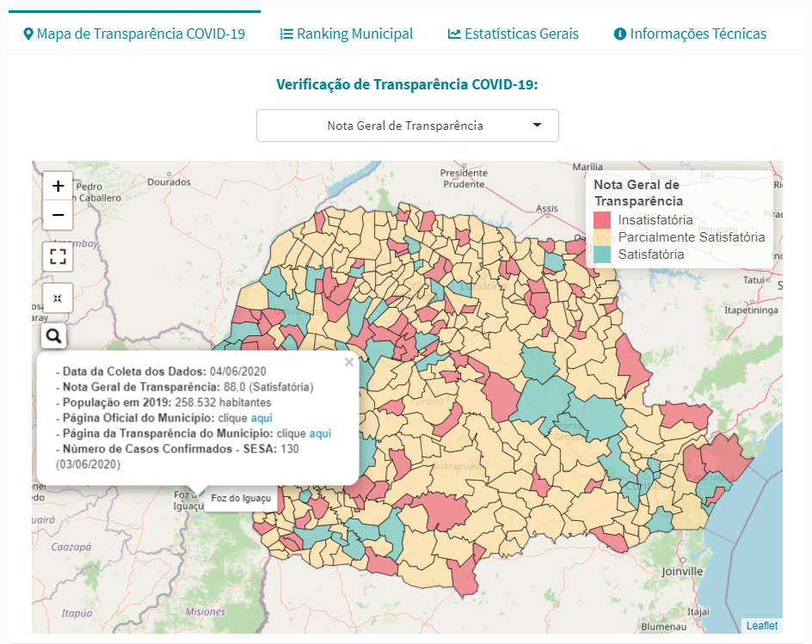Click the info icon beside Informações Técnicas
The width and height of the screenshot is (812, 644).
point(619,34)
